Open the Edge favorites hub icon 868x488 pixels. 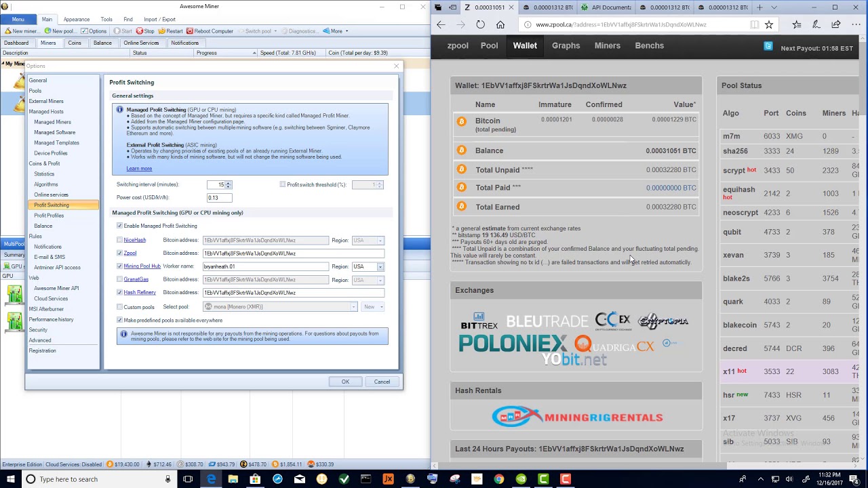[797, 24]
